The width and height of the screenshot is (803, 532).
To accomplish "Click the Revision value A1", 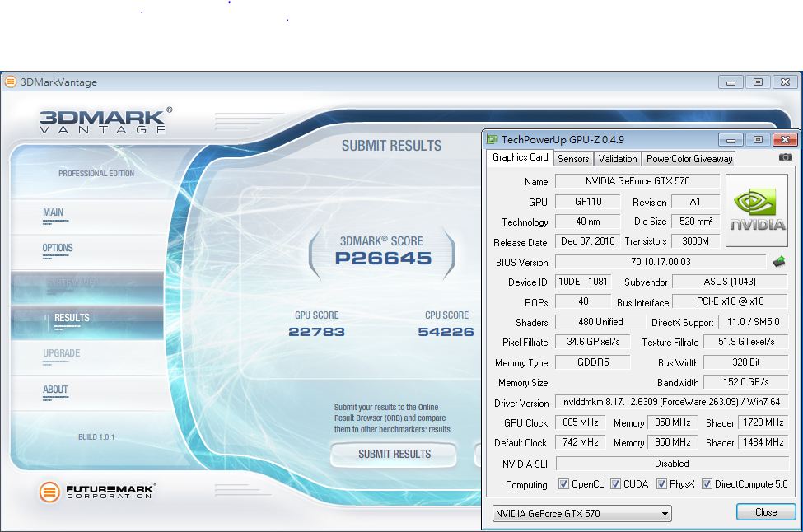I will pos(695,202).
